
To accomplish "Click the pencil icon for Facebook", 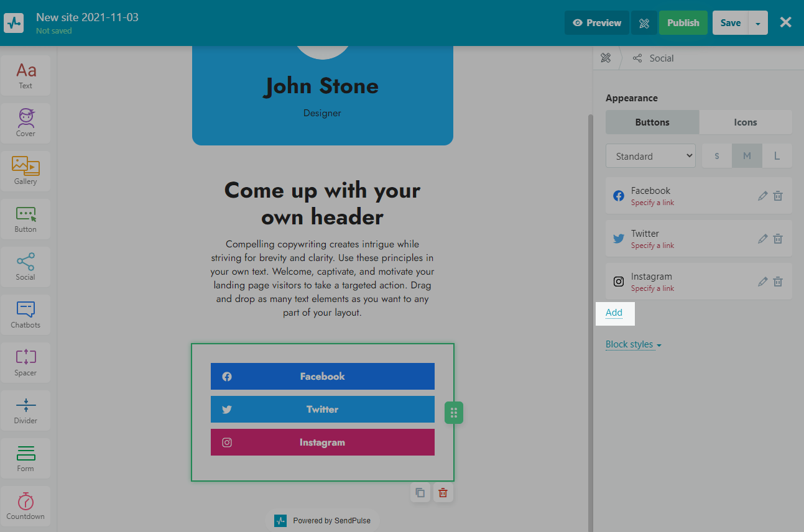I will 762,196.
